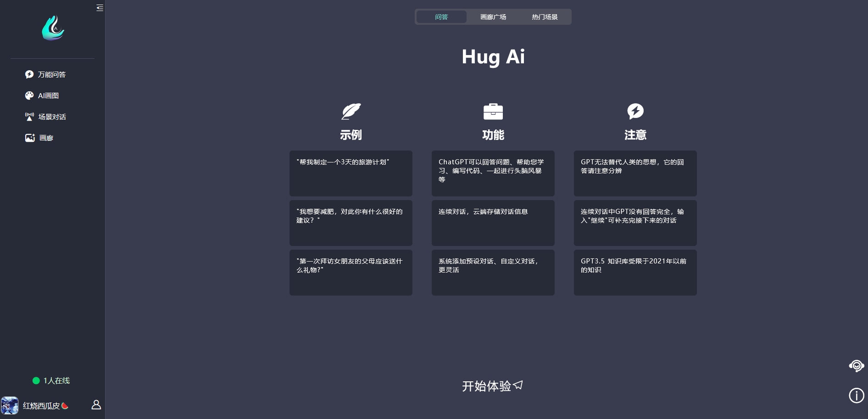Open 场景对话 broadcast icon
Viewport: 868px width, 419px height.
click(x=29, y=117)
